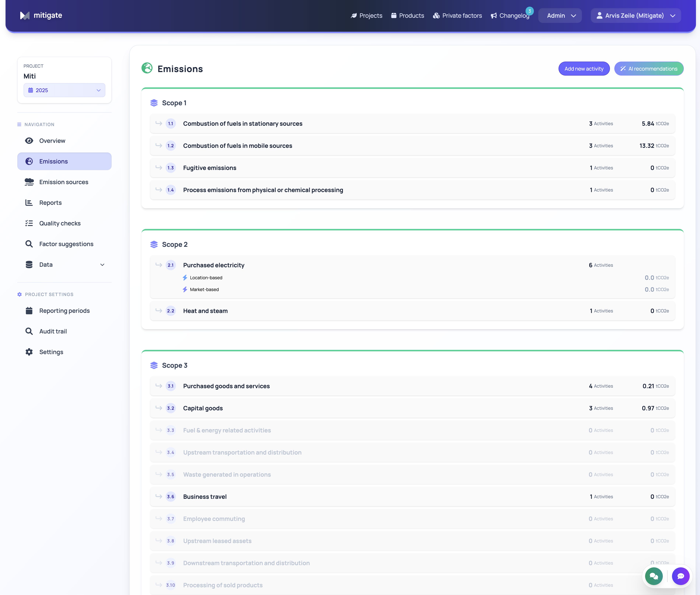The width and height of the screenshot is (700, 595).
Task: Open Quality checks page
Action: [64, 223]
